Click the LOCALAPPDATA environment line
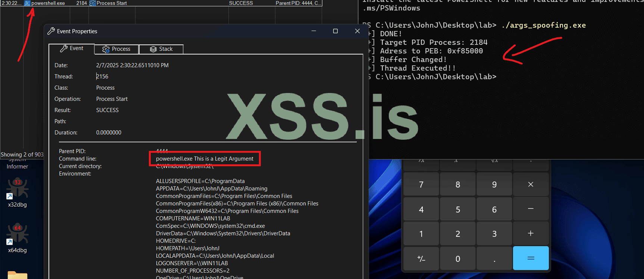This screenshot has width=644, height=279. click(x=215, y=256)
